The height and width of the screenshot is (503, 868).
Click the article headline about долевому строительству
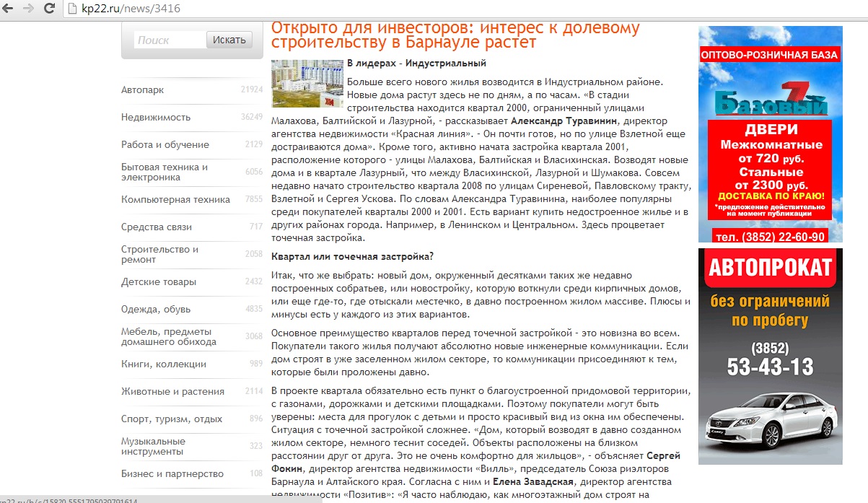point(455,35)
